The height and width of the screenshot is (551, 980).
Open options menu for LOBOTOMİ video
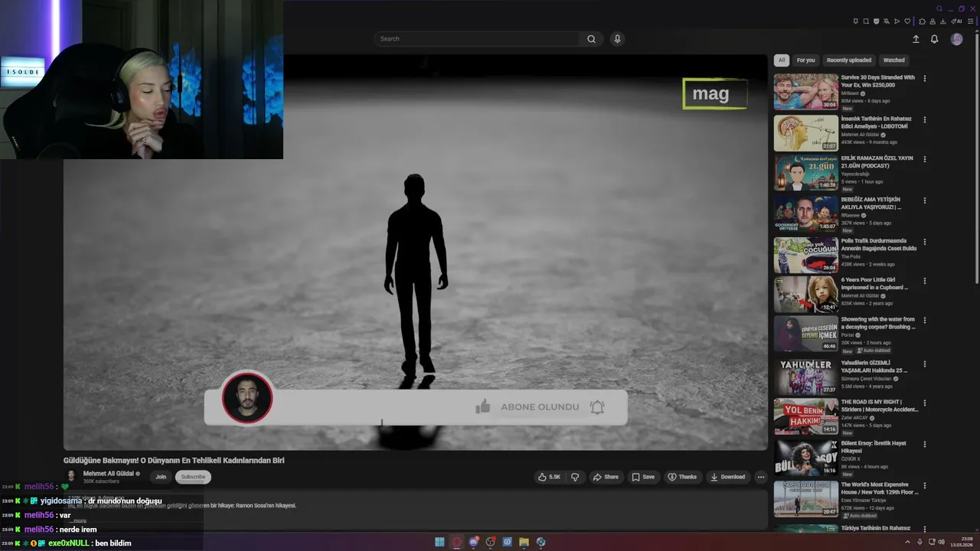925,119
